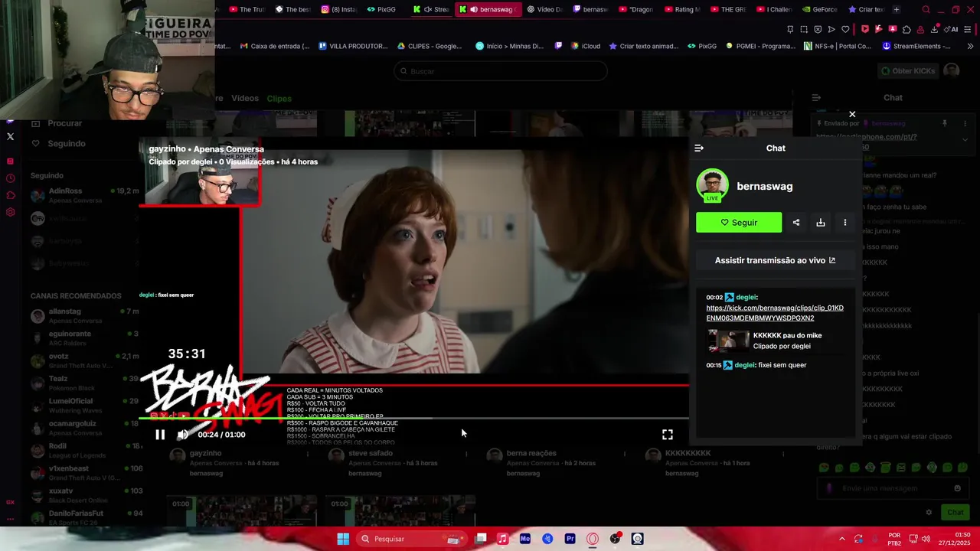The image size is (980, 551).
Task: Collapse the clip chat panel
Action: [699, 148]
